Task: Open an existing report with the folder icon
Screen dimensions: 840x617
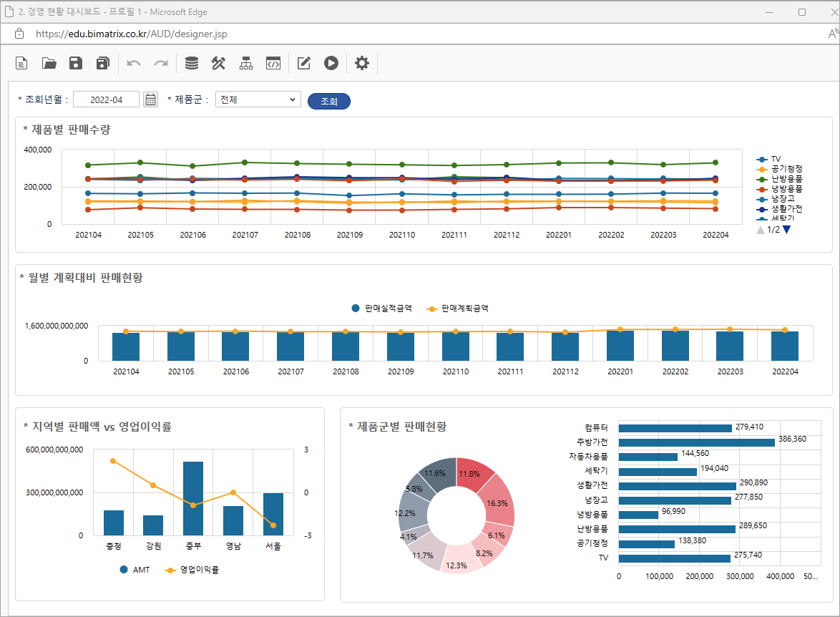Action: coord(49,64)
